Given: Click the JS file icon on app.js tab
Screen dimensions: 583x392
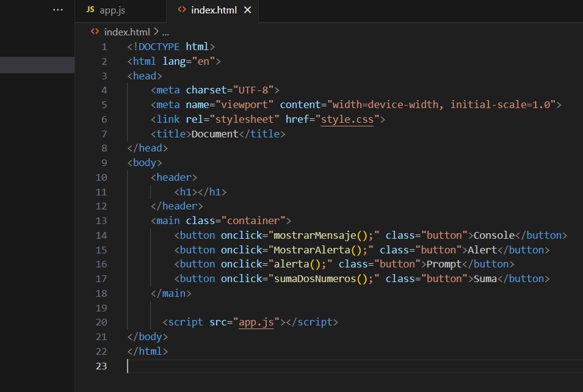Looking at the screenshot, I should tap(90, 10).
